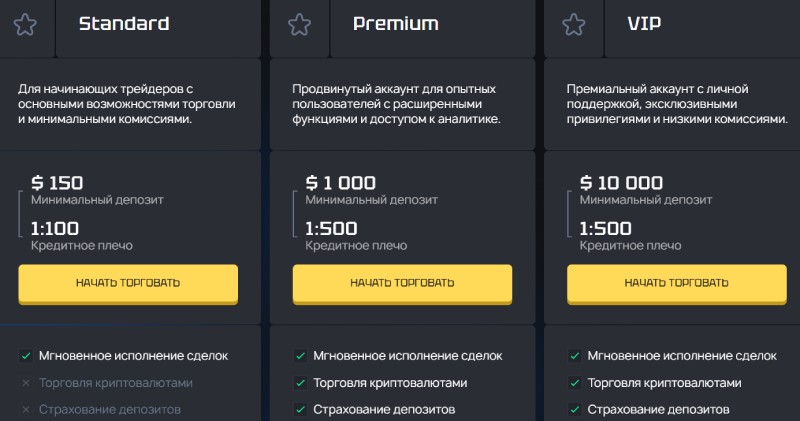
Task: Start trading with the VIP account
Action: 676,283
